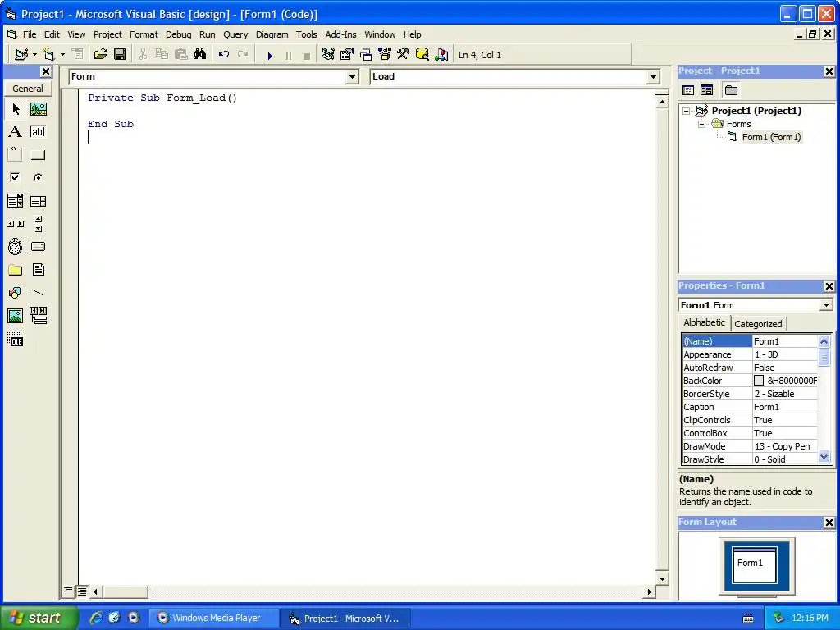
Task: Select the Image control tool
Action: (x=16, y=316)
